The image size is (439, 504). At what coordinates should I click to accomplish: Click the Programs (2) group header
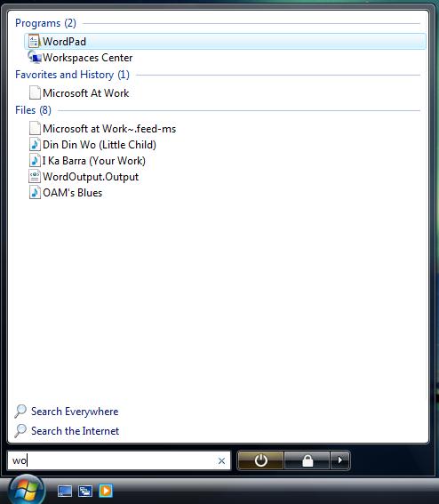45,23
